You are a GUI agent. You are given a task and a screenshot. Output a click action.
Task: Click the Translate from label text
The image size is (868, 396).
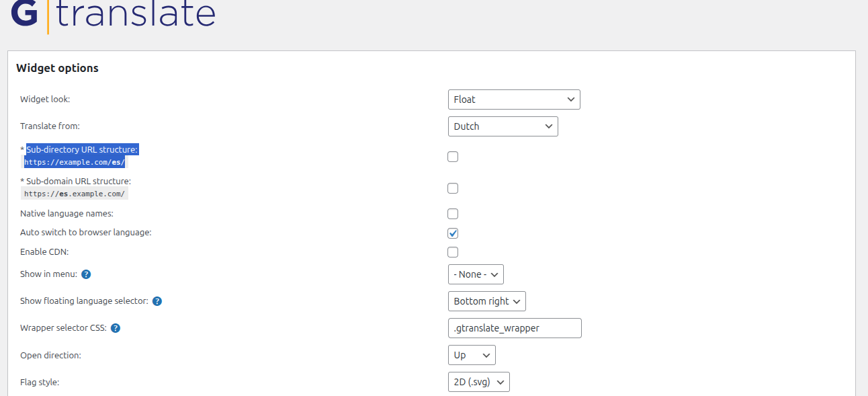[50, 126]
